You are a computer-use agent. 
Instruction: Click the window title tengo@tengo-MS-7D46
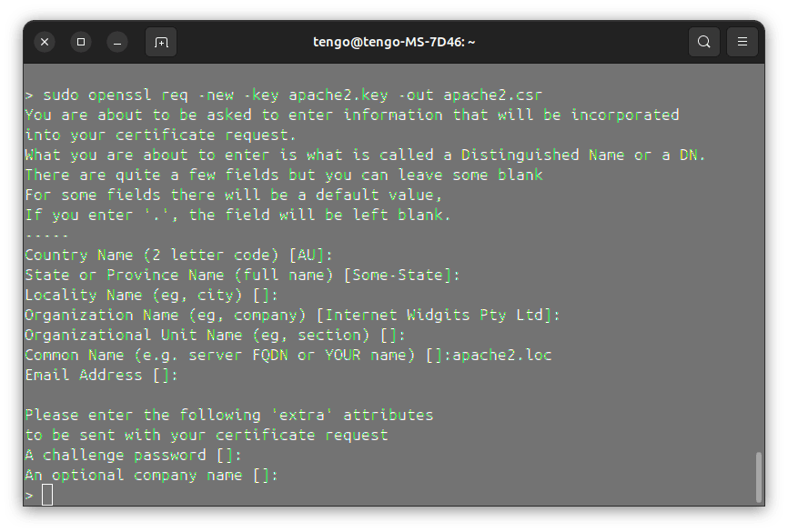pos(394,42)
